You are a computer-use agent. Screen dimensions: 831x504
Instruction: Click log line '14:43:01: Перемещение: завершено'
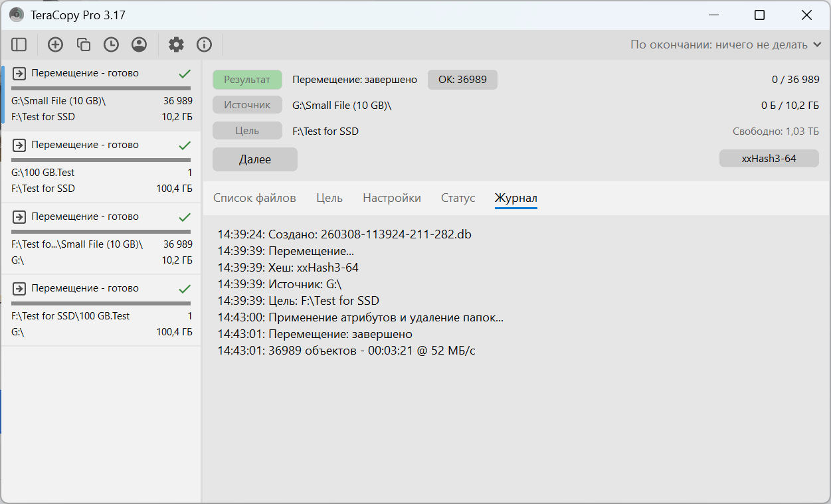[315, 334]
